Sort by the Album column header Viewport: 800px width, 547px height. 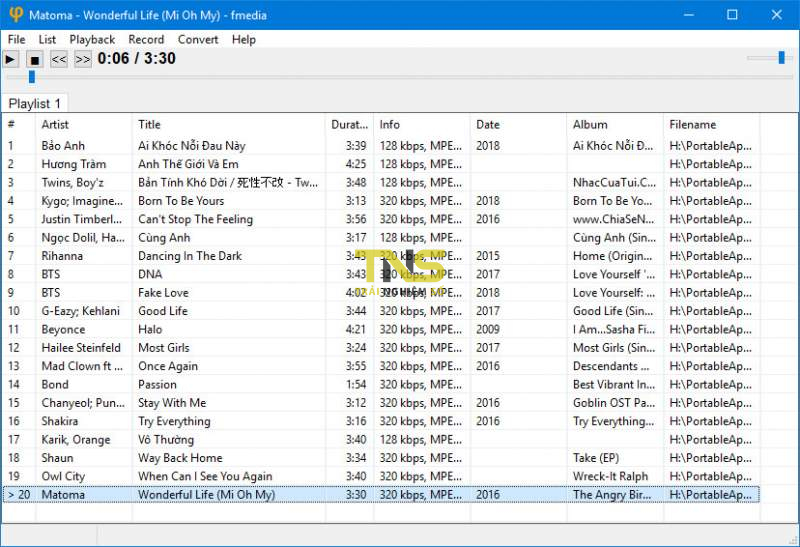click(x=615, y=125)
